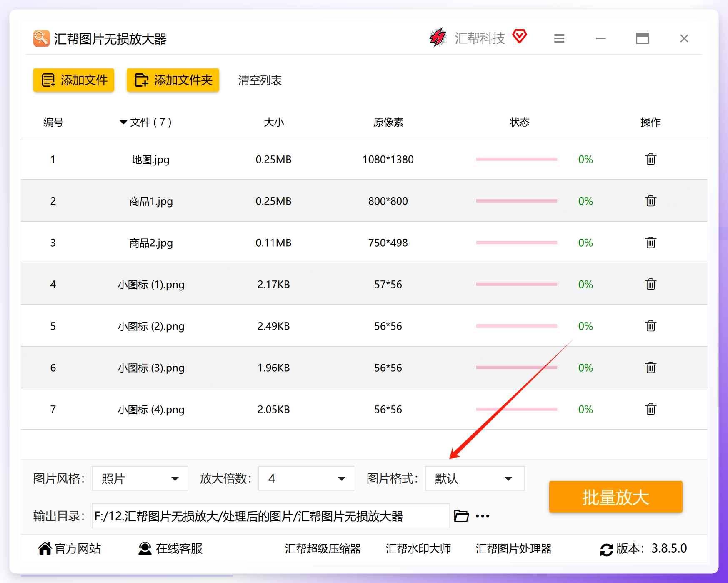Click the app magnifier logo icon
This screenshot has width=728, height=583.
click(x=42, y=38)
